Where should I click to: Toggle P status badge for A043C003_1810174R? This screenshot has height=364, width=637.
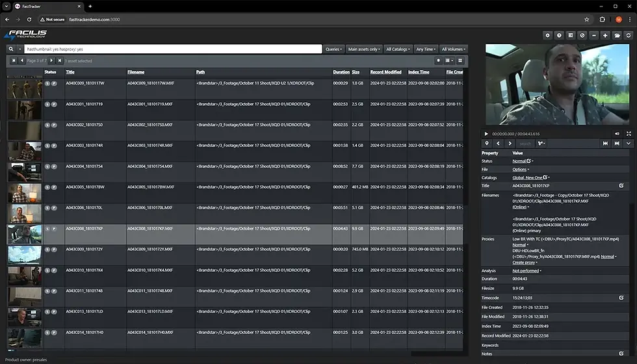point(54,146)
